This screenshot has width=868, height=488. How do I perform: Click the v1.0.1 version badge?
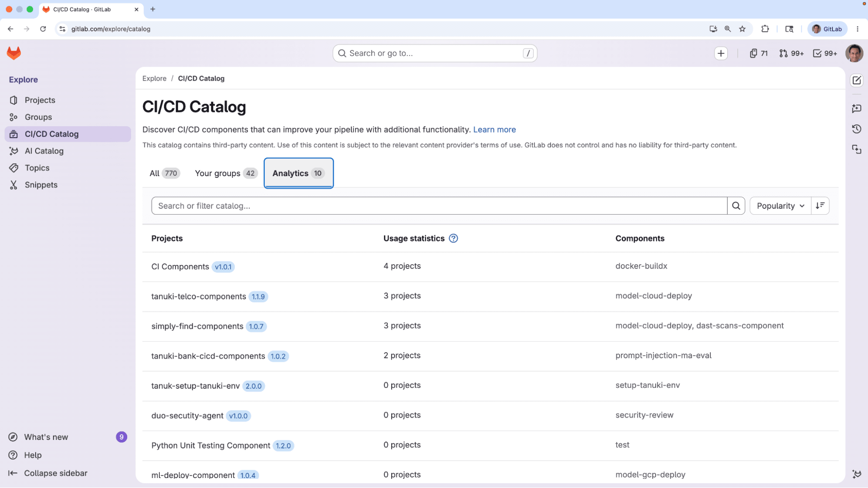tap(223, 267)
